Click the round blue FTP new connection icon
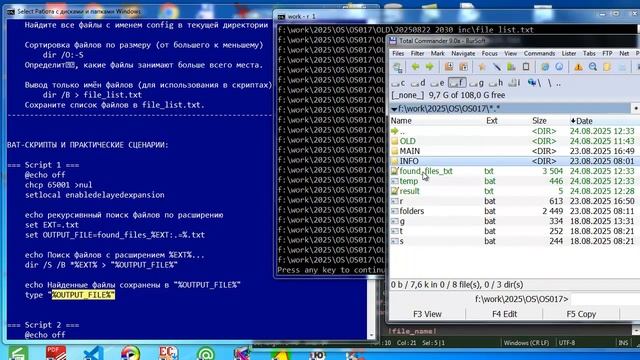 tap(559, 67)
